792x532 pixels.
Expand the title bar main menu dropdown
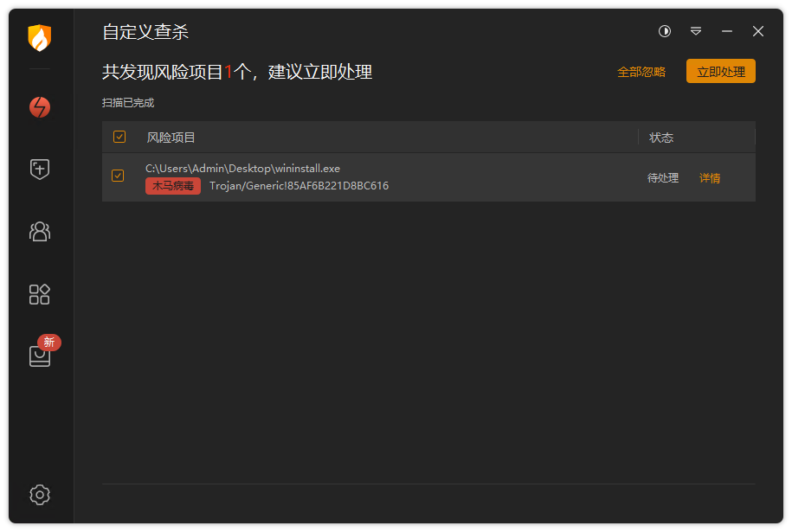coord(696,31)
